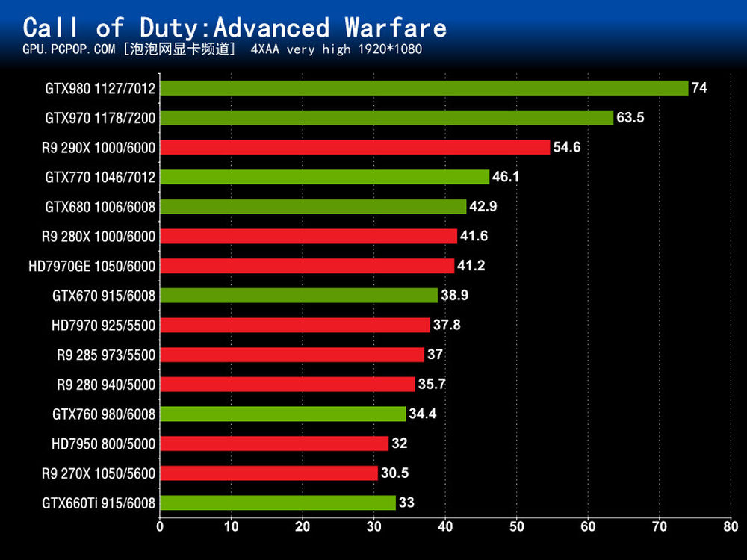Click the chart title Call of Duty:Advanced Warfare
This screenshot has height=560, width=747.
tap(235, 28)
